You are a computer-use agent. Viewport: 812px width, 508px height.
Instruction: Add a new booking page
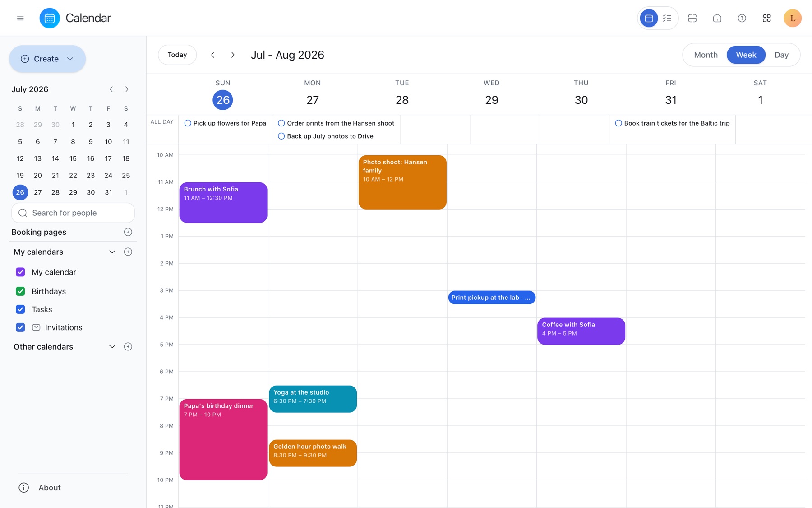(128, 232)
